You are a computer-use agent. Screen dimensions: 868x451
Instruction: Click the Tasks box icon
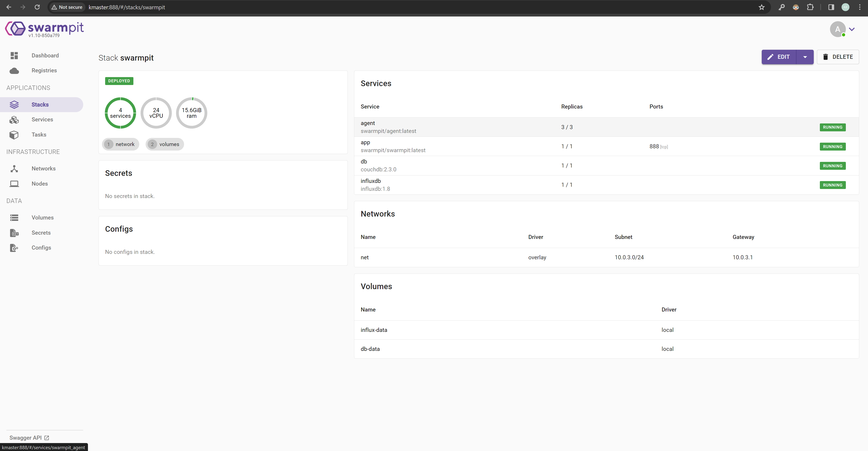click(x=14, y=135)
